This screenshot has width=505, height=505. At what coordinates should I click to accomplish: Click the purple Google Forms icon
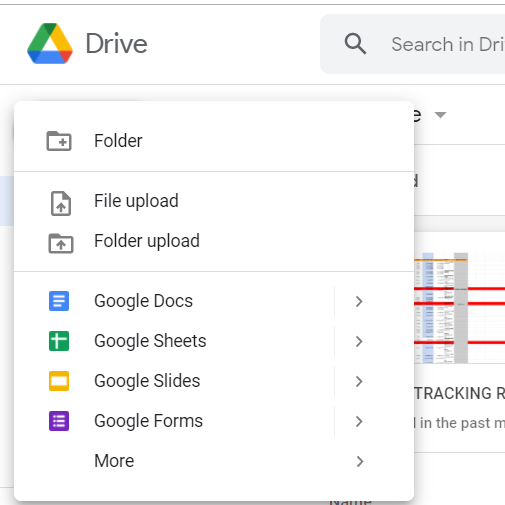[x=59, y=421]
